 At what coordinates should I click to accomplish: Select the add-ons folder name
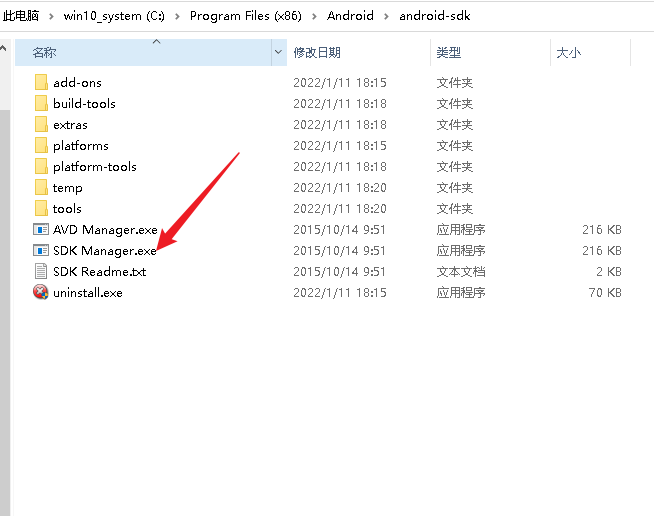coord(77,82)
